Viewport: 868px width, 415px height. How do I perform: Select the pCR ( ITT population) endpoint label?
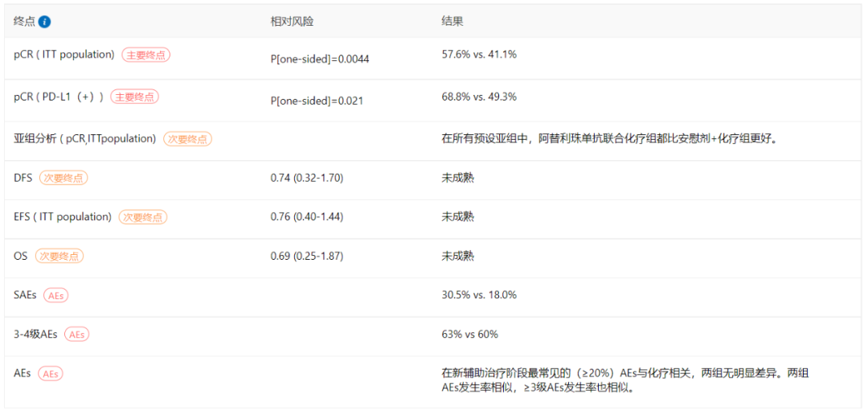tap(64, 55)
